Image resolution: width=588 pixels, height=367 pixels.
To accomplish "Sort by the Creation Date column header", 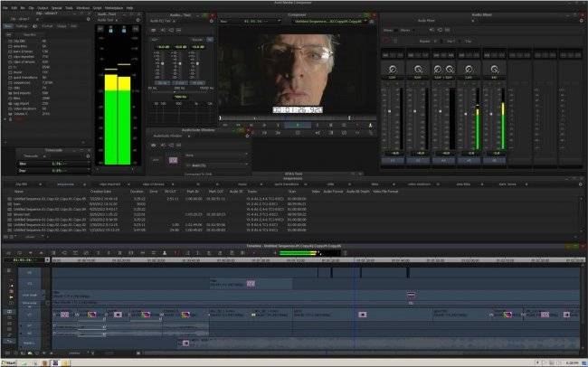I will [100, 192].
